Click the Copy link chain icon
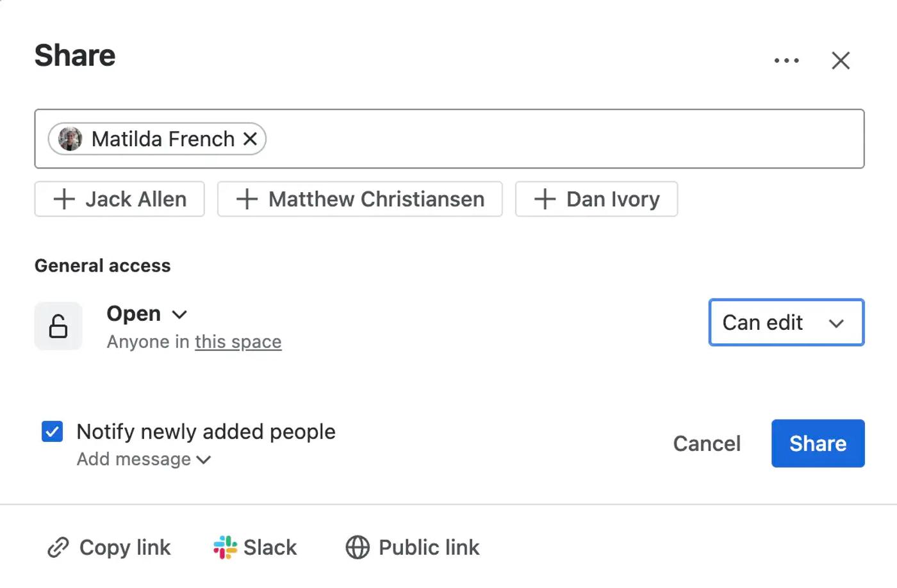The height and width of the screenshot is (588, 897). point(58,548)
